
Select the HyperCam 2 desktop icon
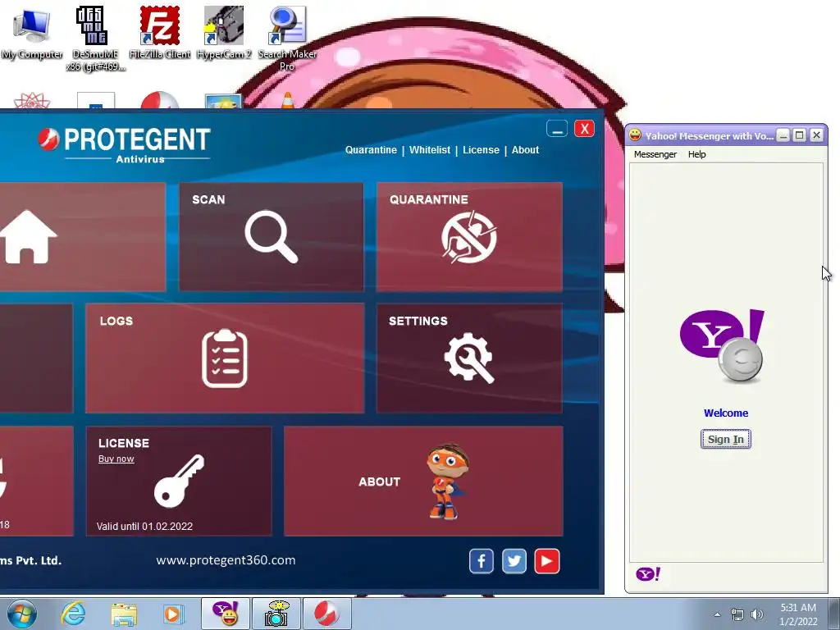point(224,33)
